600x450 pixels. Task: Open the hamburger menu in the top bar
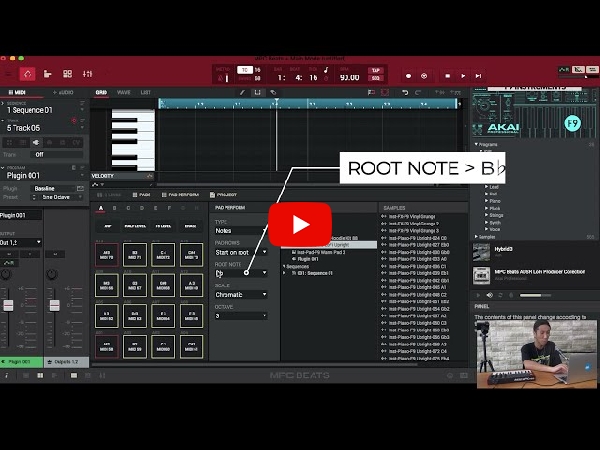[7, 74]
